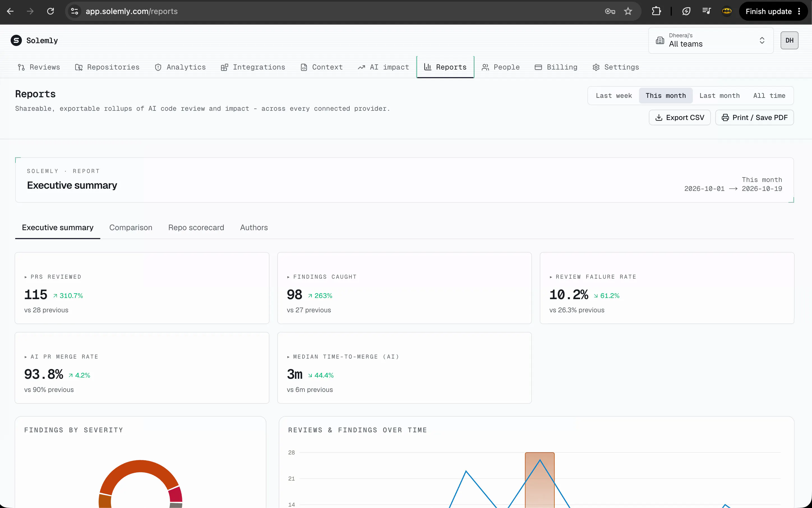812x508 pixels.
Task: Click the DH user avatar
Action: [x=789, y=40]
